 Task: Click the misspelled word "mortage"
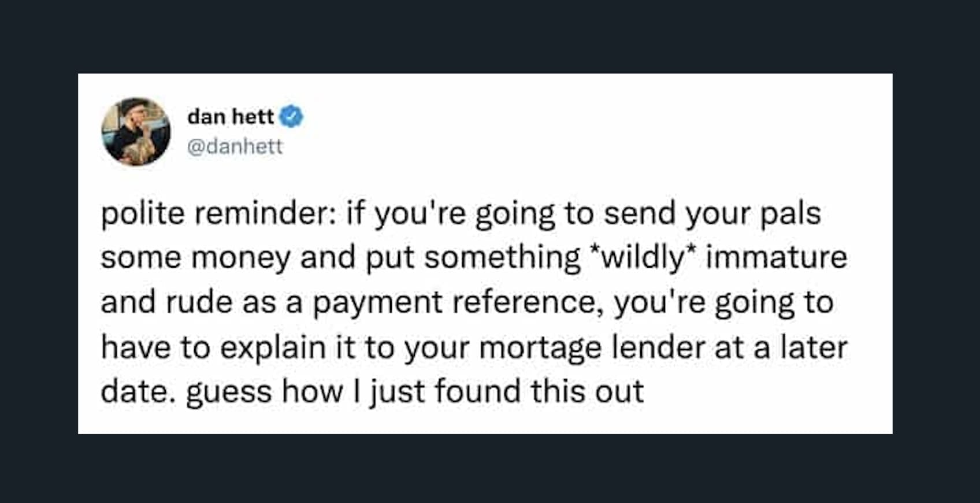[x=540, y=347]
